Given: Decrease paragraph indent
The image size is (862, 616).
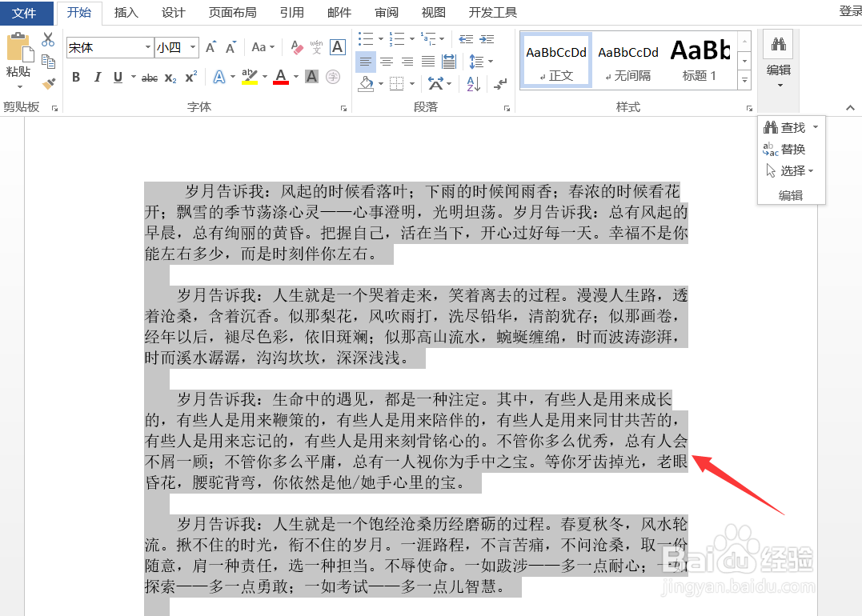Looking at the screenshot, I should pyautogui.click(x=466, y=39).
